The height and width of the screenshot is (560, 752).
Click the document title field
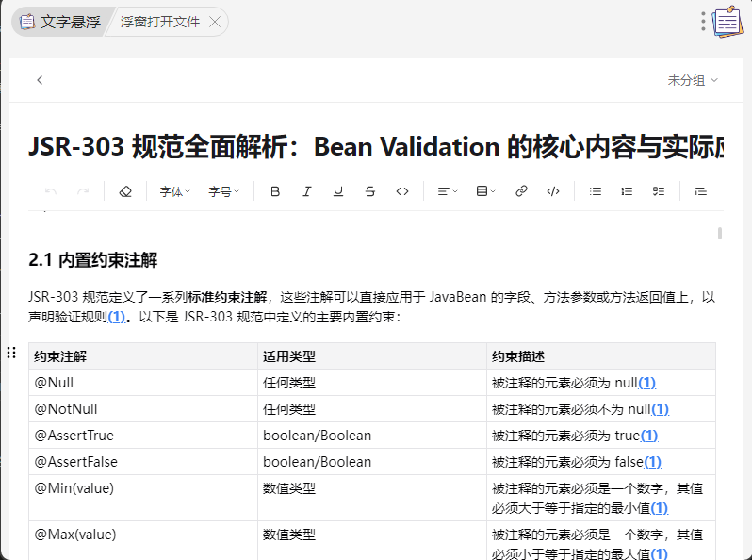coord(376,146)
